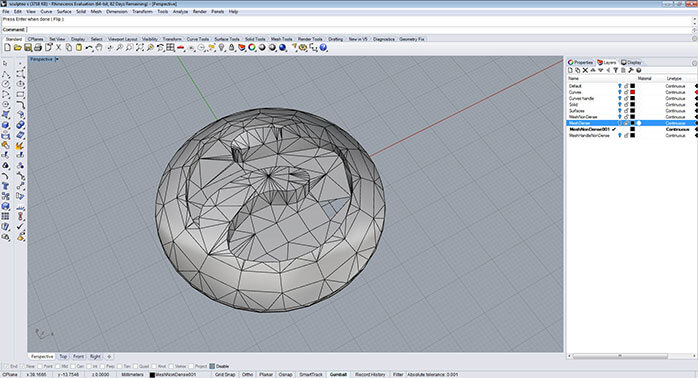The width and height of the screenshot is (698, 378).
Task: Open the Mesh menu
Action: click(x=96, y=12)
